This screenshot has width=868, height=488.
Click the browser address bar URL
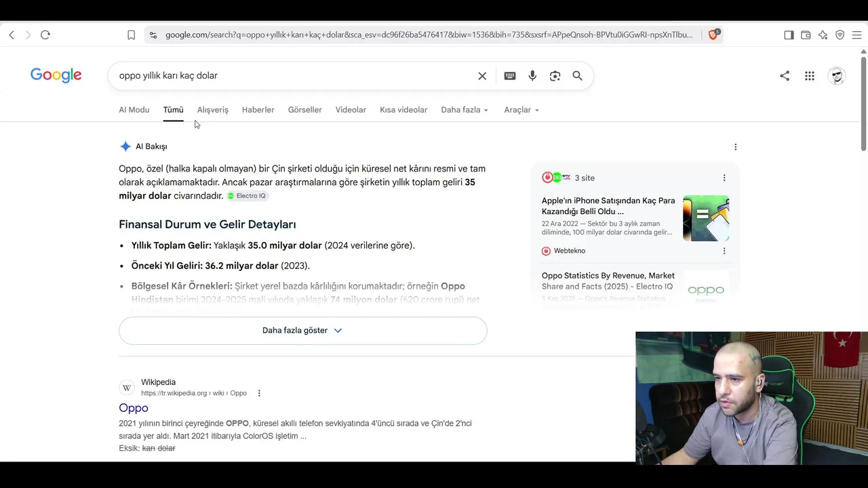tap(429, 35)
